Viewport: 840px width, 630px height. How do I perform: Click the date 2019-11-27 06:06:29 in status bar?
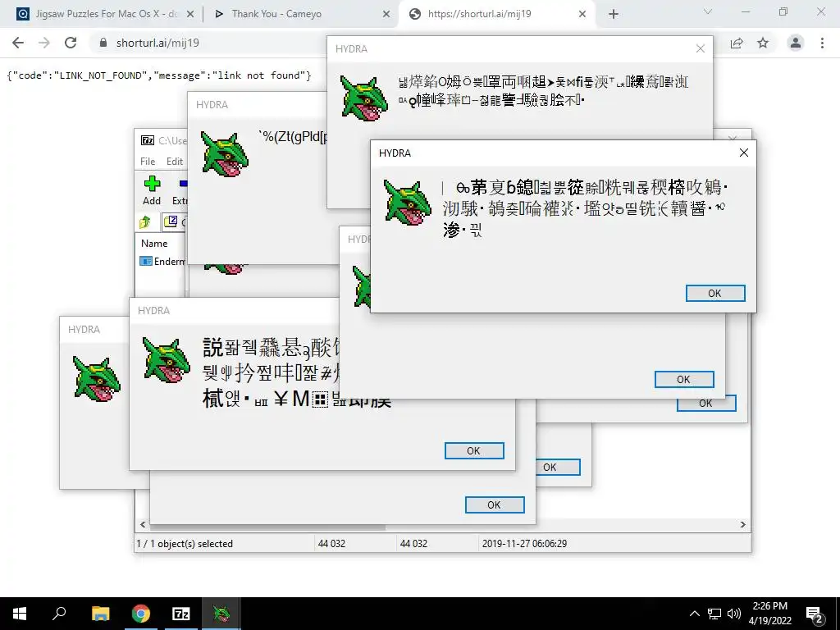point(524,544)
